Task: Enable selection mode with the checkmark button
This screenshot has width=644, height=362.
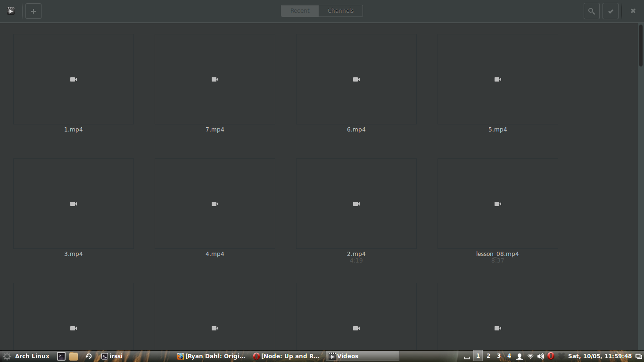Action: click(611, 11)
